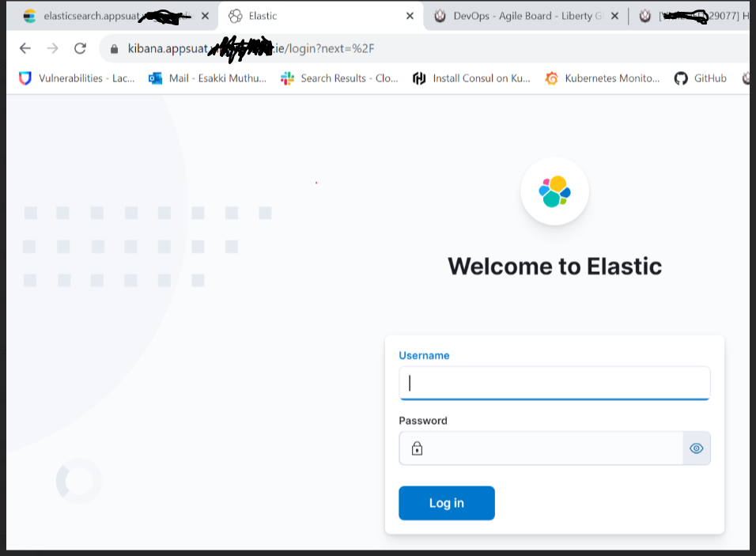The height and width of the screenshot is (556, 756).
Task: Open the Kubernetes Monito... bookmark
Action: click(x=603, y=78)
